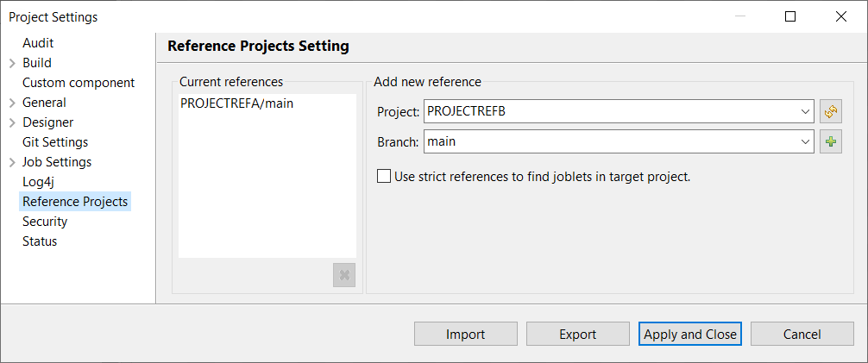This screenshot has width=868, height=363.
Task: Select Log4j in the settings tree
Action: (39, 182)
